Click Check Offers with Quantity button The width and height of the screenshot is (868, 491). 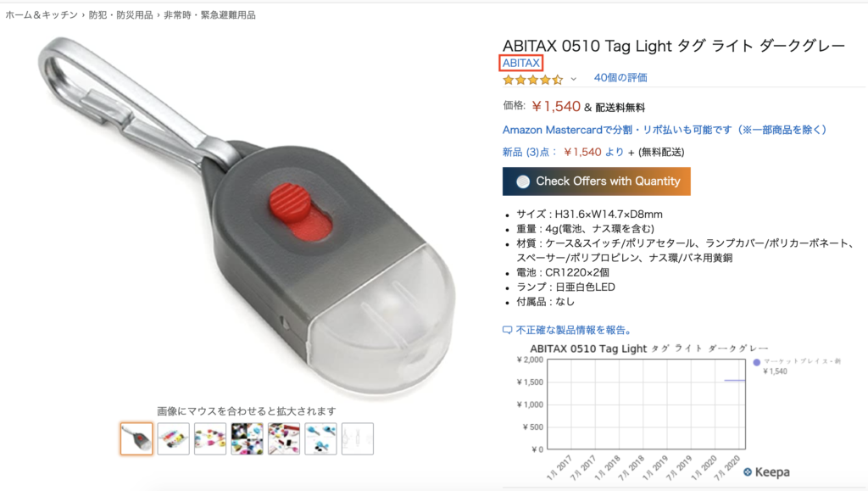point(596,181)
